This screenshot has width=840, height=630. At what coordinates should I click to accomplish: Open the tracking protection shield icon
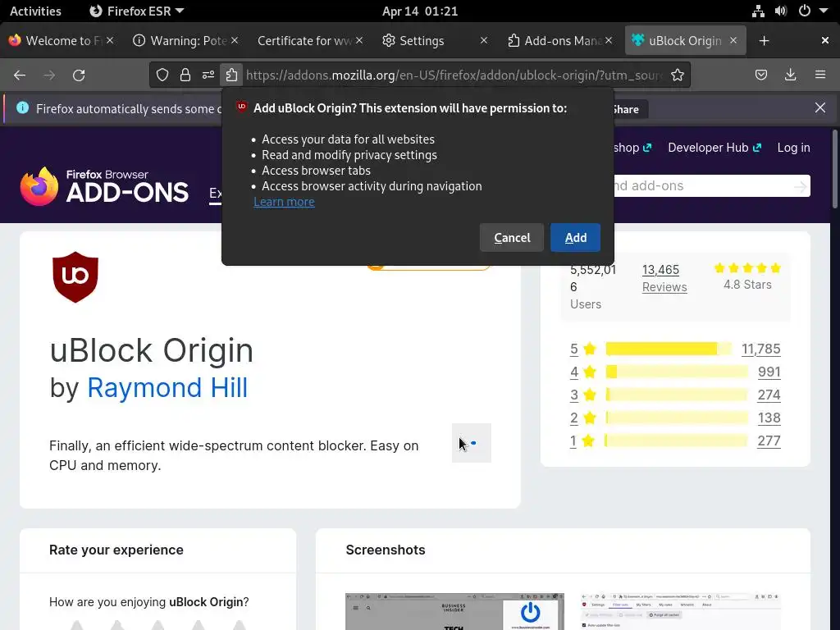point(162,75)
